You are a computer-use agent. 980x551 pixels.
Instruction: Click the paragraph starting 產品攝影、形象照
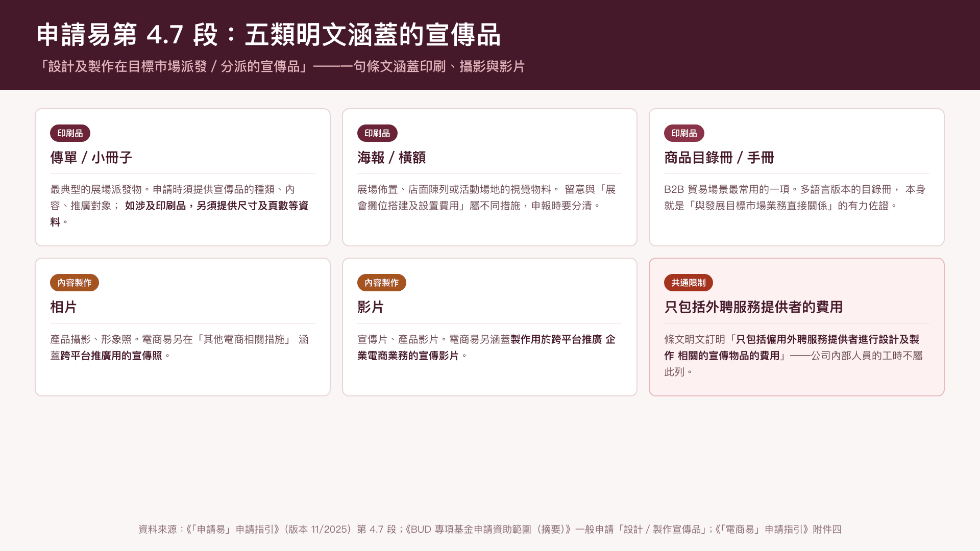tap(180, 347)
